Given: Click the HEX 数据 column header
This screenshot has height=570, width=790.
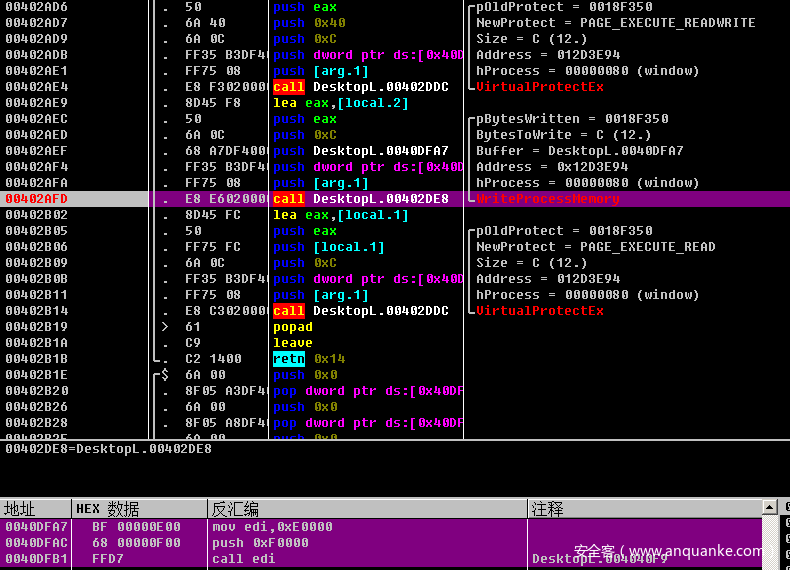Looking at the screenshot, I should (x=108, y=509).
